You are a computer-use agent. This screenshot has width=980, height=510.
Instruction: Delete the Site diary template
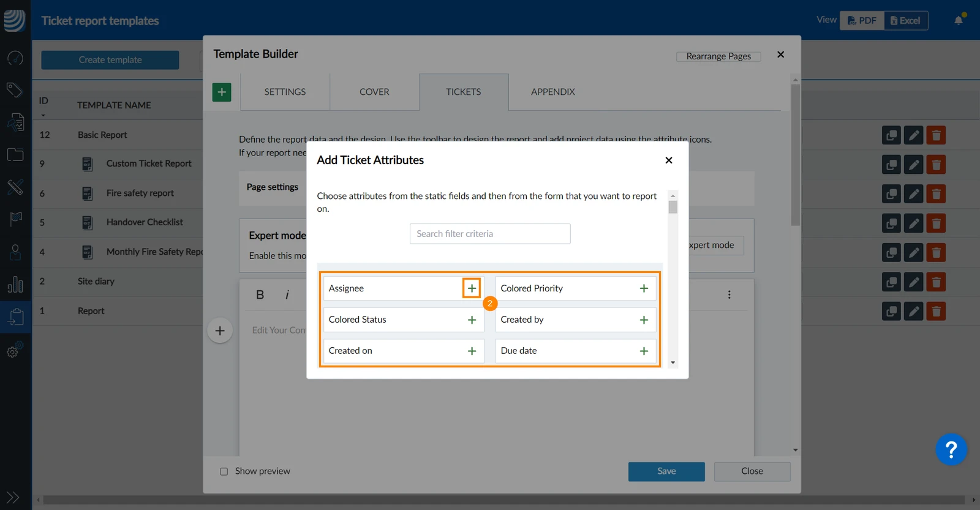[936, 282]
